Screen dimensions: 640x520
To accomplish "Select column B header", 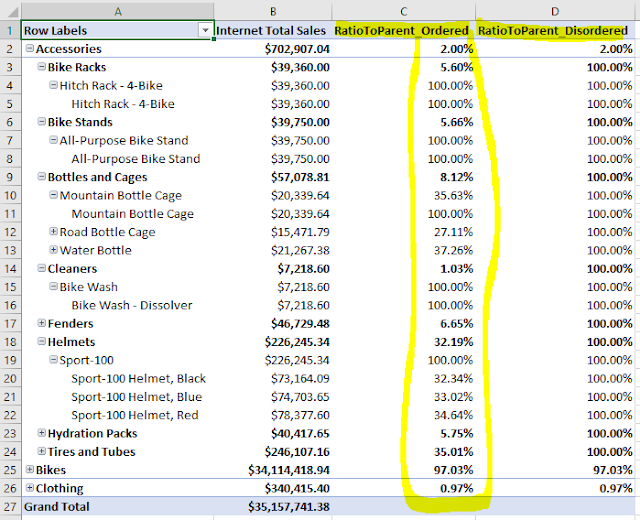I will [x=273, y=11].
